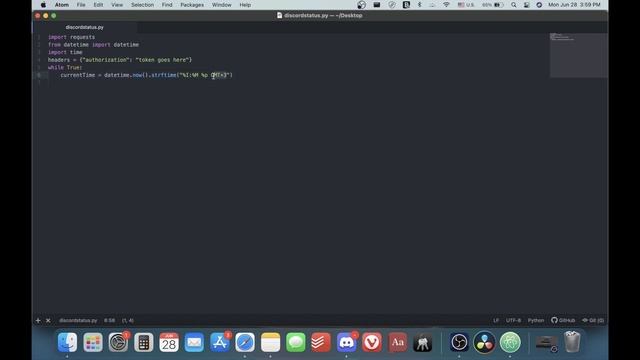Image resolution: width=640 pixels, height=360 pixels.
Task: Click the strftime method call on line 6
Action: pyautogui.click(x=164, y=75)
